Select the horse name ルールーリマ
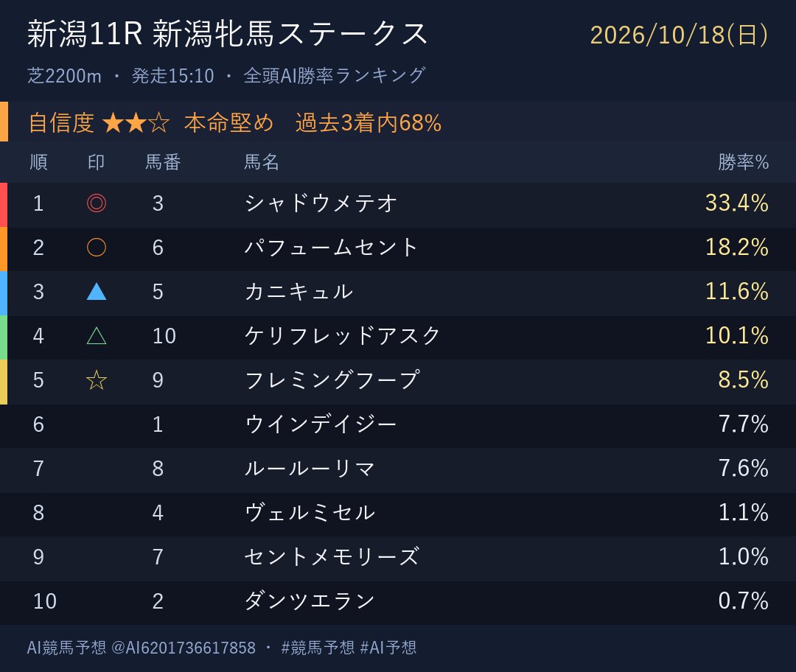The height and width of the screenshot is (672, 796). (x=310, y=469)
